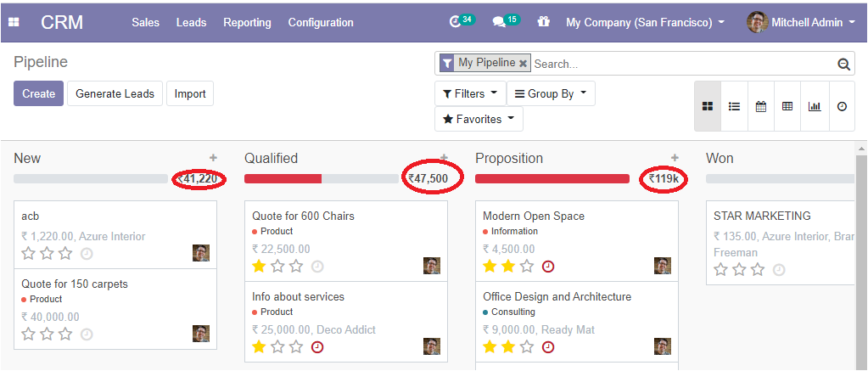Viewport: 868px width, 371px height.
Task: Remove the My Pipeline filter tag
Action: [x=523, y=63]
